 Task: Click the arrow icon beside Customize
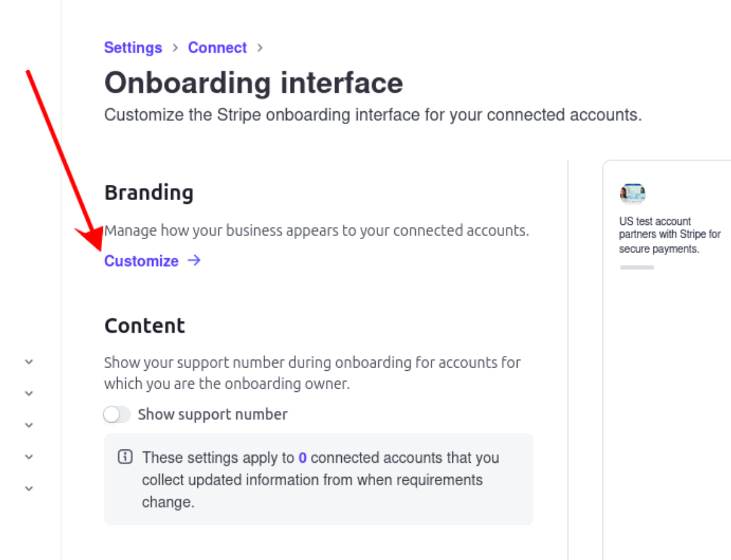point(194,260)
